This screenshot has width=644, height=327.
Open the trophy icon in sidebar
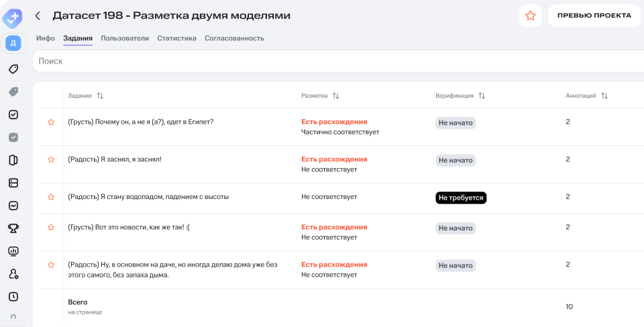coord(13,228)
